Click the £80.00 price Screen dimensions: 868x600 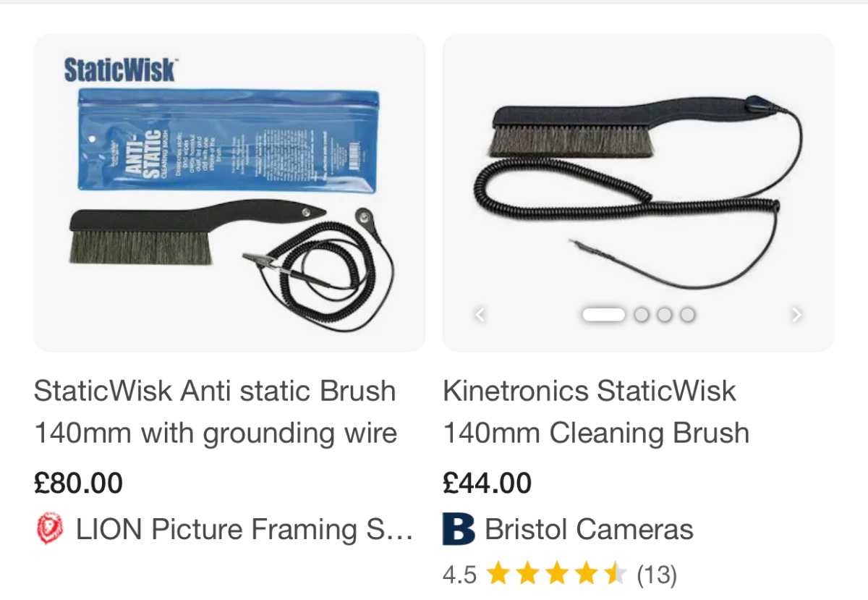tap(78, 483)
